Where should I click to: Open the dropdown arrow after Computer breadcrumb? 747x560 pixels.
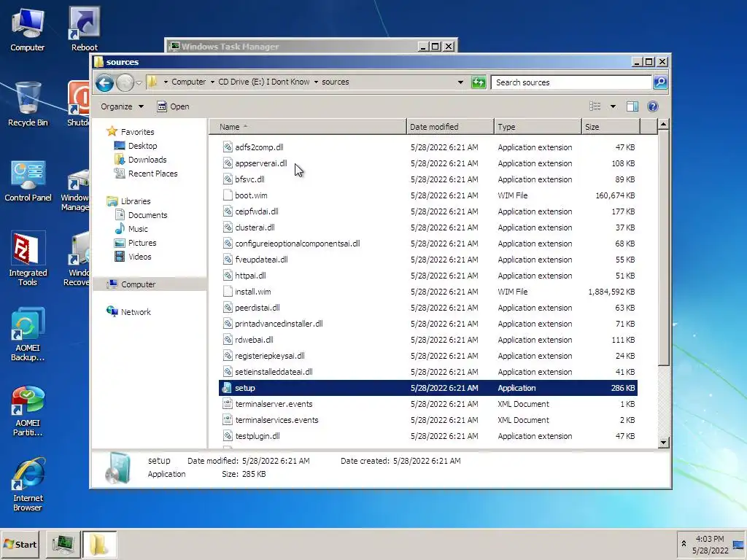[x=212, y=82]
